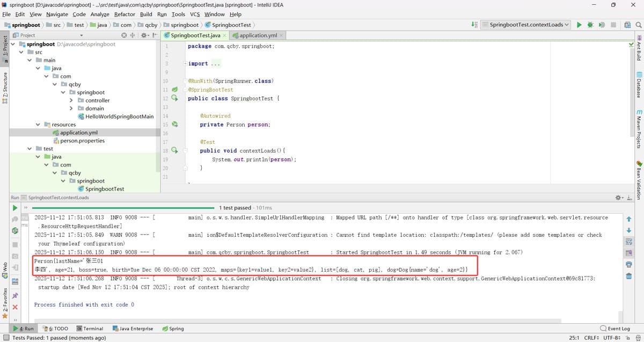The width and height of the screenshot is (644, 342).
Task: Clear console output with trash icon
Action: click(x=628, y=276)
